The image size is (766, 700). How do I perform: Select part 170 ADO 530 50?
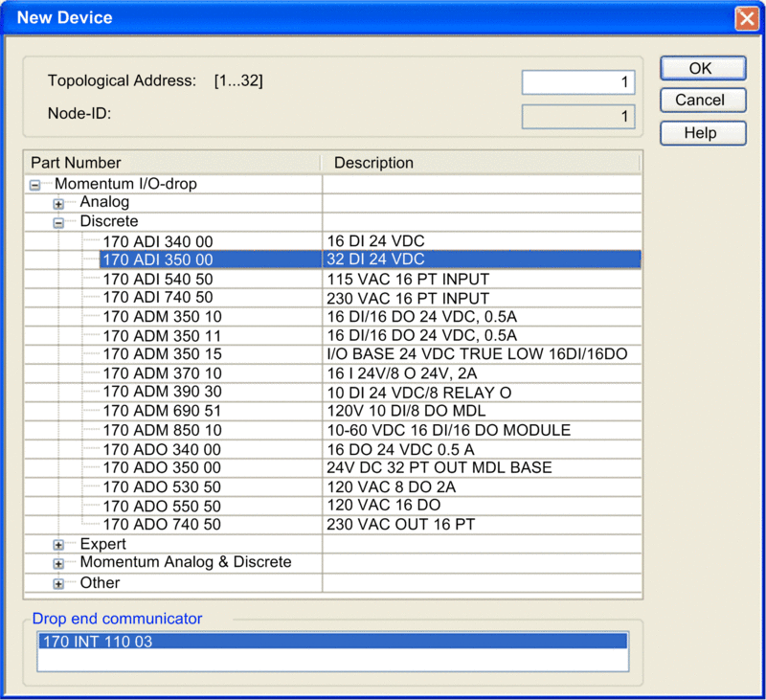pyautogui.click(x=162, y=487)
